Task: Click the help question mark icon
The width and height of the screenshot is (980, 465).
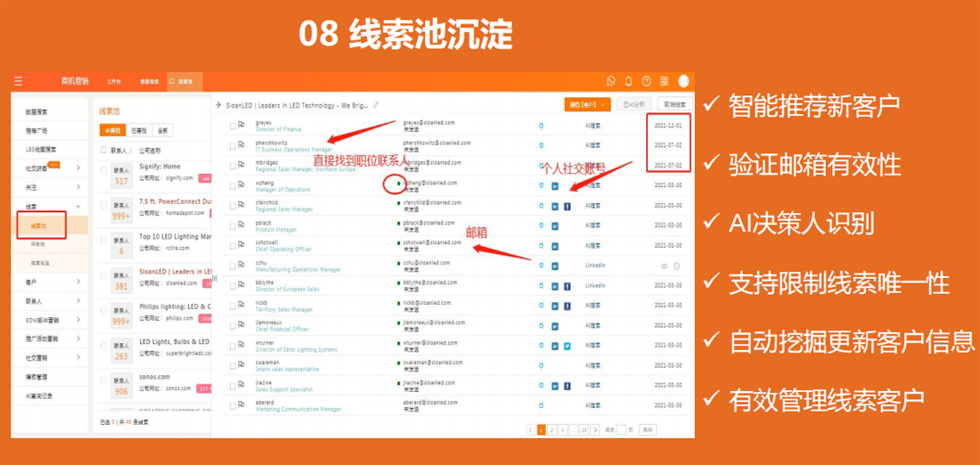Action: [x=646, y=81]
